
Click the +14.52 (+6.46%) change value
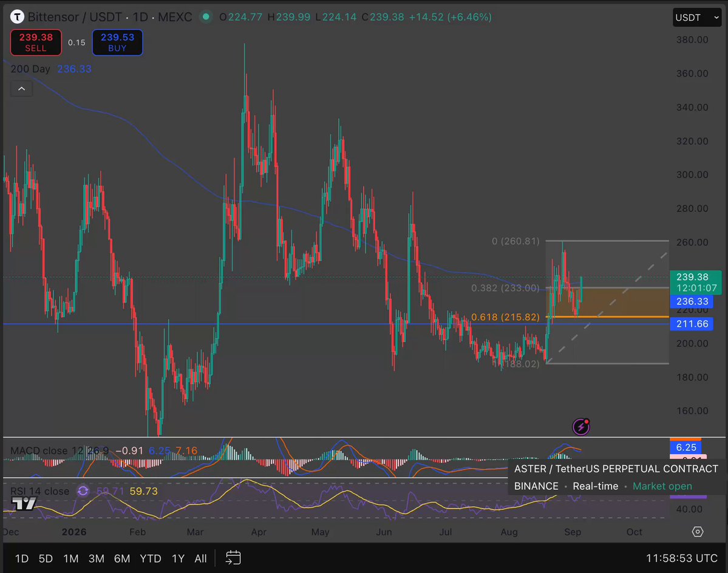click(450, 17)
